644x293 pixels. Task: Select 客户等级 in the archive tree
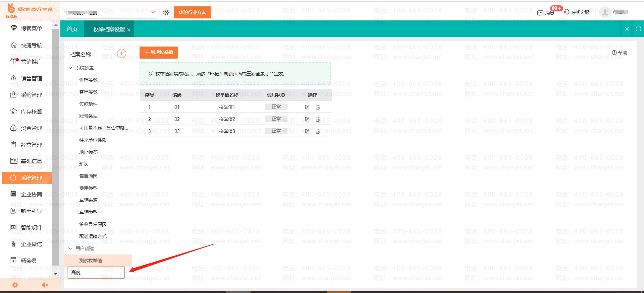point(89,92)
